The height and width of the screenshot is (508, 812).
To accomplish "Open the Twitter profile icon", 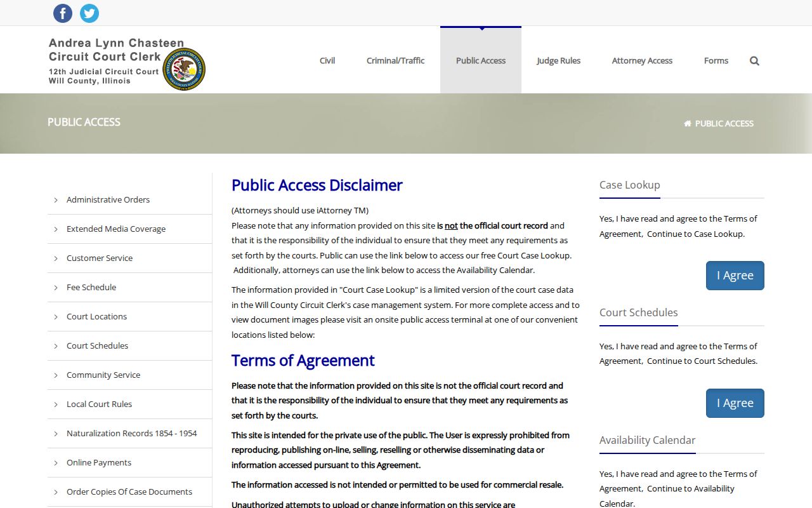I will click(89, 13).
